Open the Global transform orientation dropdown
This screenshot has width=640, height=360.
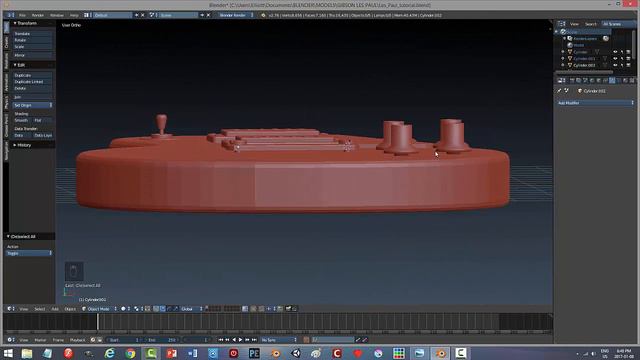(x=191, y=309)
